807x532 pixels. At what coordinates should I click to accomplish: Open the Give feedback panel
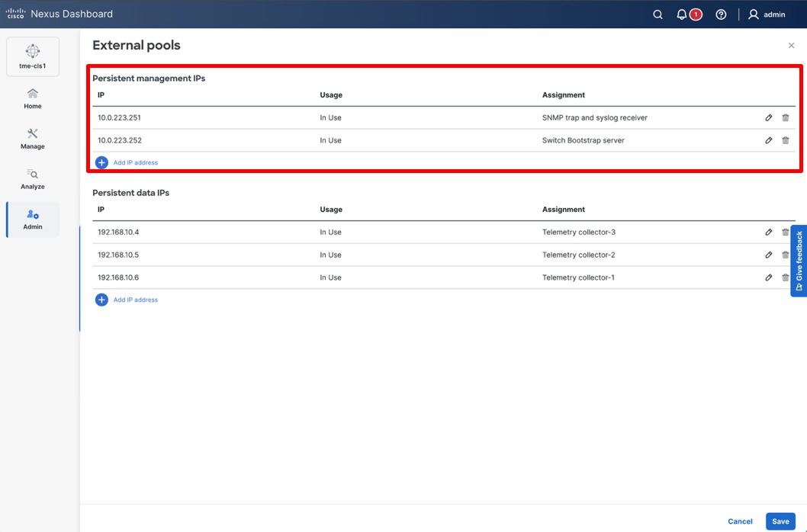[x=799, y=259]
